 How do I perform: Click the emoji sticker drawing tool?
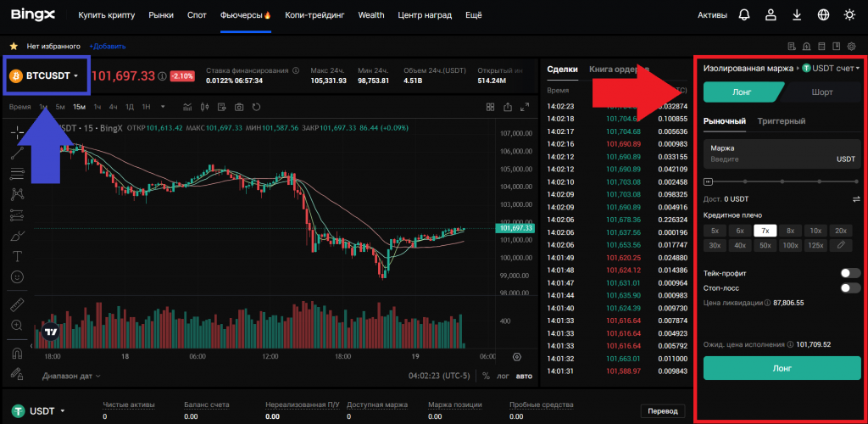[17, 276]
